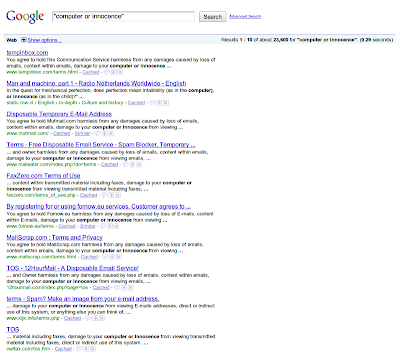Remove the MailScrap.com result via X icon

(x=119, y=257)
